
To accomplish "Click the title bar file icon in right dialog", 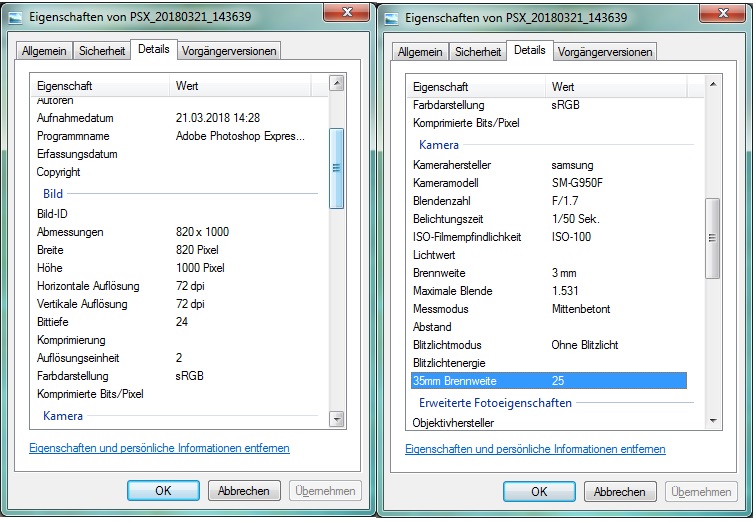I will (x=390, y=17).
